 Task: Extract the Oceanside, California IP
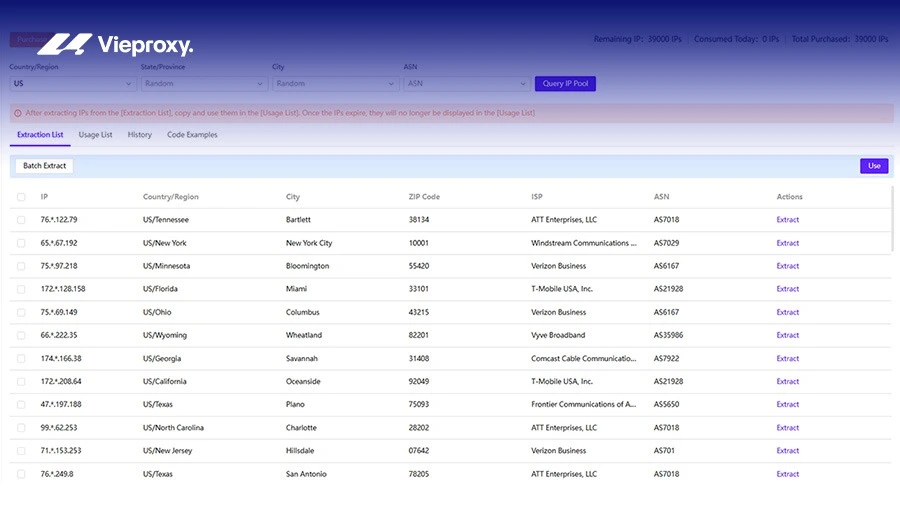click(x=788, y=382)
